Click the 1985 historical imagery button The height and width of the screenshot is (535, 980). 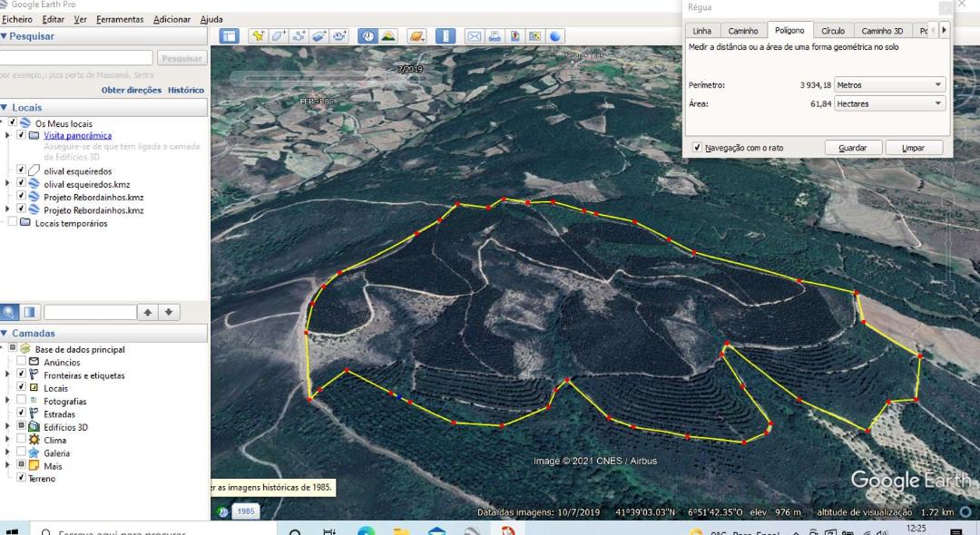point(246,511)
